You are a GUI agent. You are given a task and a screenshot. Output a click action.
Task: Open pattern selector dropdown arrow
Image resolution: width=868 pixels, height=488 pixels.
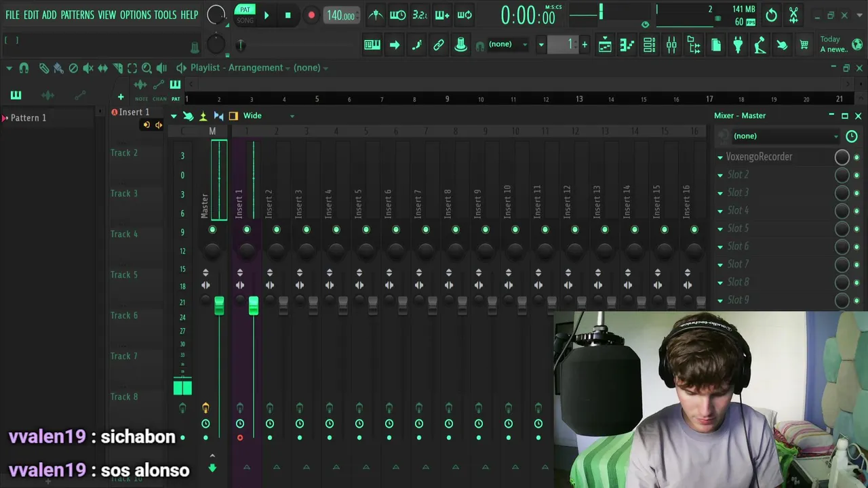point(541,45)
